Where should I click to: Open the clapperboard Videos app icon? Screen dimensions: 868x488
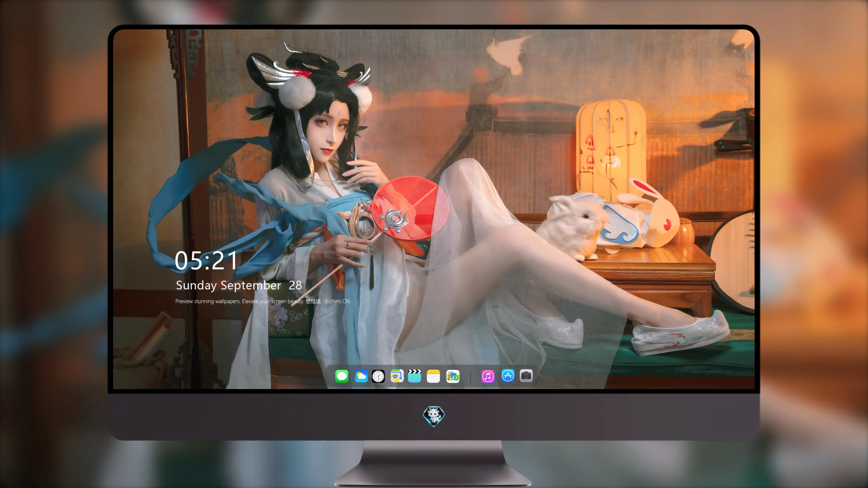coord(415,376)
